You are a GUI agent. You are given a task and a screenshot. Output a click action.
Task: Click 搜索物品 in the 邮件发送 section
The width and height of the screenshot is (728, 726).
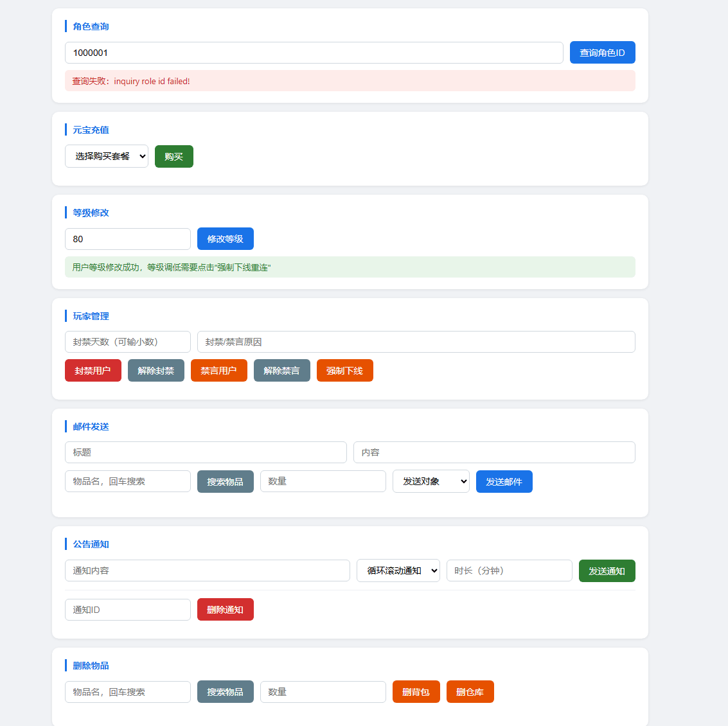225,481
